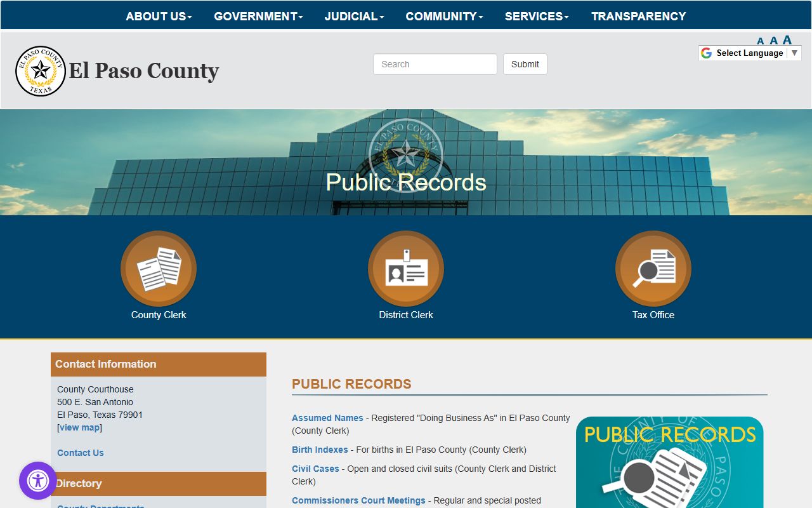Select the medium font size A
Viewport: 812px width, 508px height.
click(773, 41)
